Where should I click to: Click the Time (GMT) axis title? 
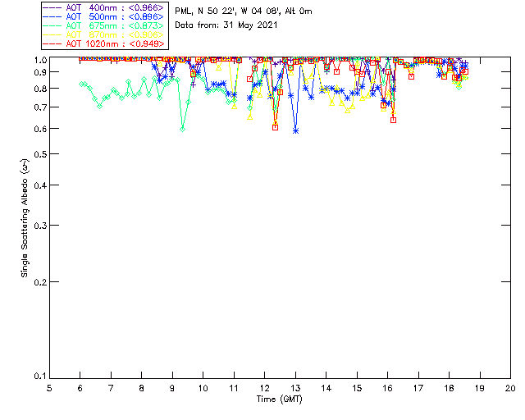280,399
